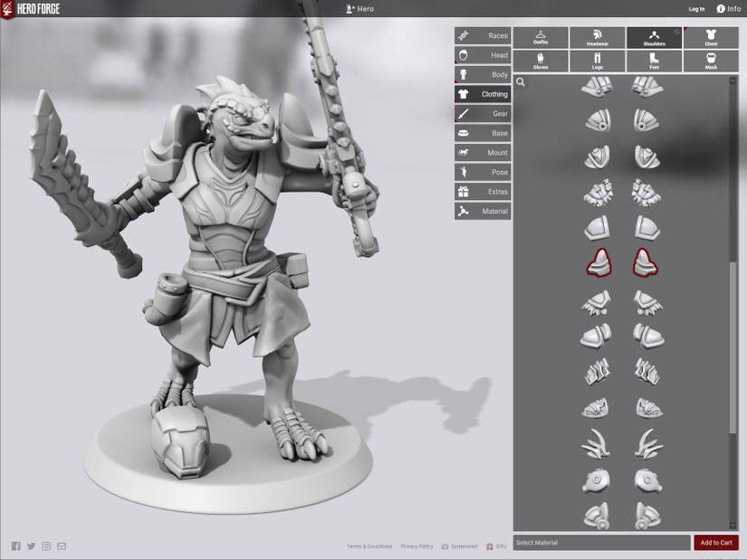Switch to the Gloves clothing tab

pyautogui.click(x=541, y=61)
